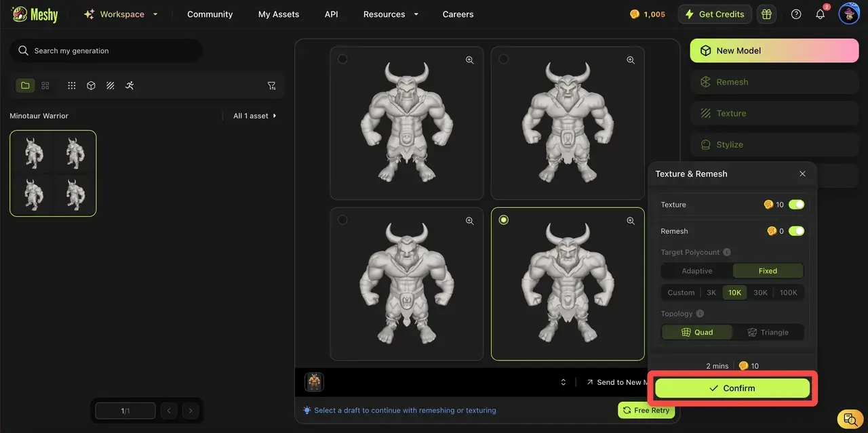Go to the Community page
Image resolution: width=868 pixels, height=433 pixels.
tap(210, 14)
